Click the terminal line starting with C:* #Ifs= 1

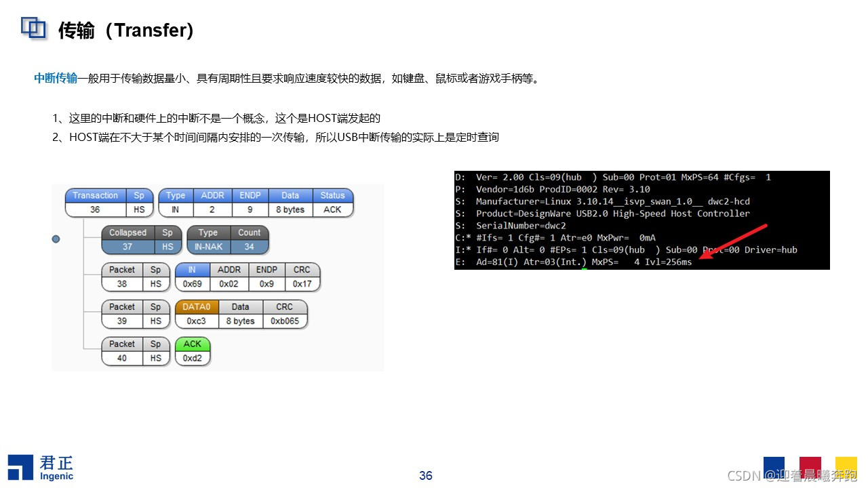(x=555, y=238)
